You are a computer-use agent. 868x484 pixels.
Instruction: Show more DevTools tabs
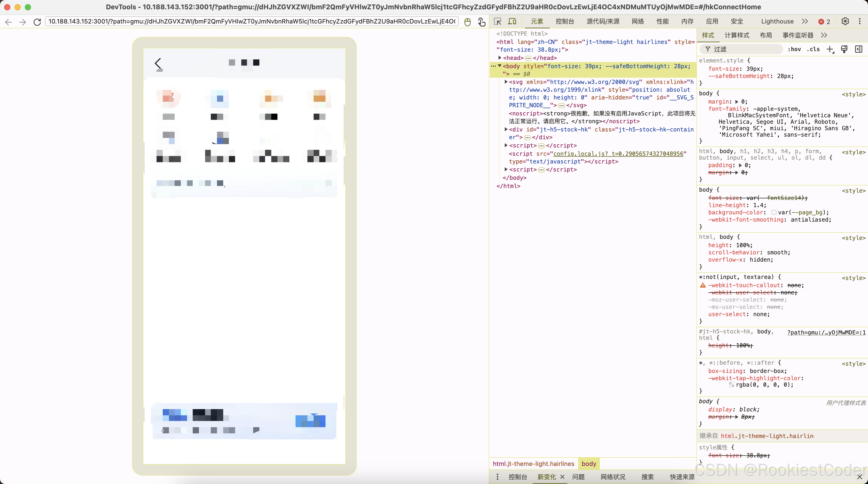pyautogui.click(x=805, y=21)
